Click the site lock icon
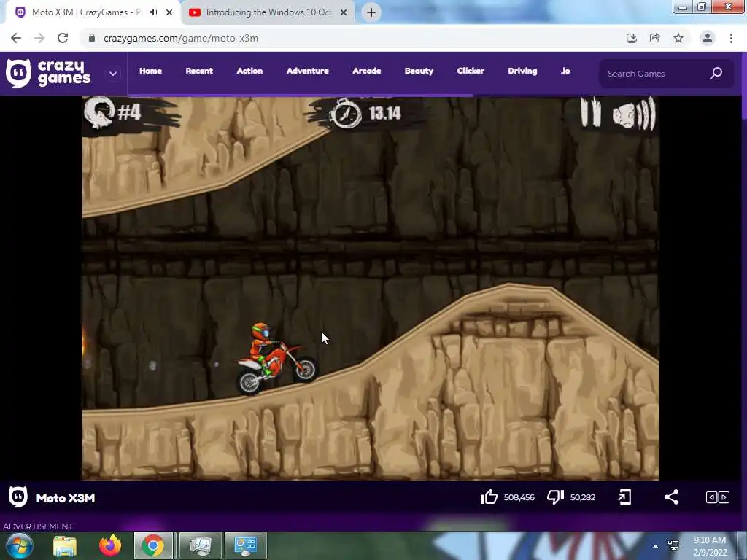Screen dimensions: 747x560 coord(91,38)
